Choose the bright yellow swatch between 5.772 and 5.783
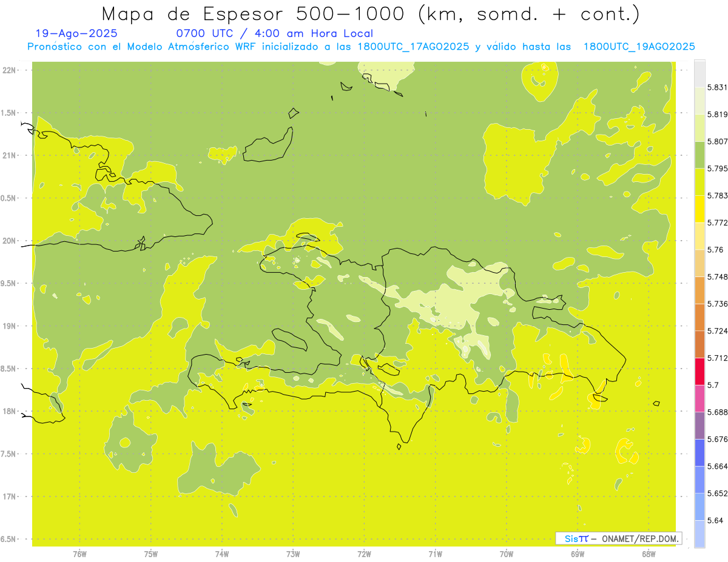Viewport: 728px width, 562px height. coord(699,209)
